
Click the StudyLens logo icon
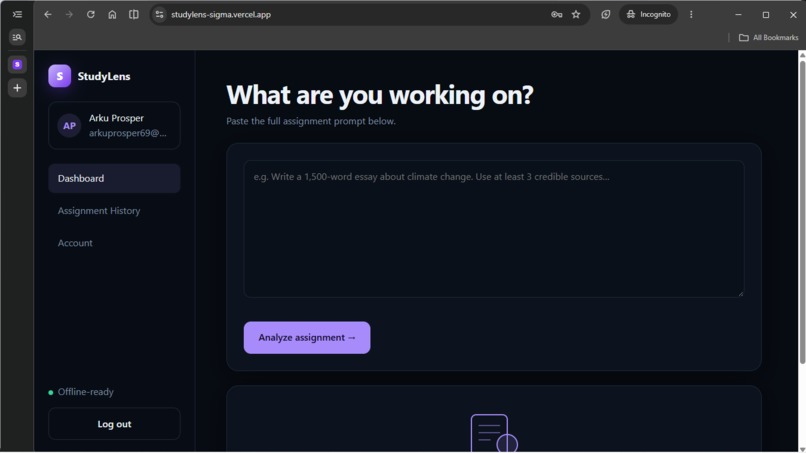pyautogui.click(x=60, y=76)
